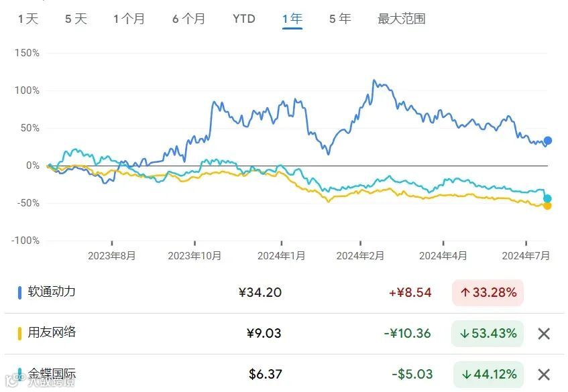Click the ¥9.03 price value
The height and width of the screenshot is (392, 568).
click(x=264, y=333)
